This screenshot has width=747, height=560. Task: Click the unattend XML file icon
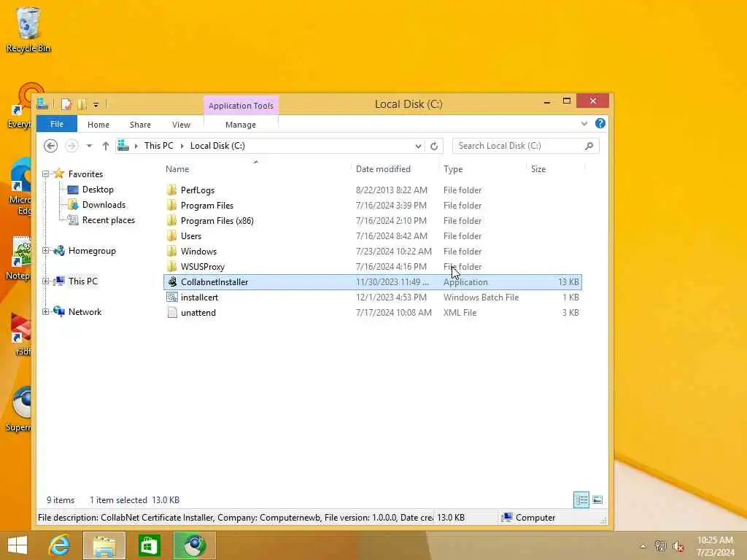click(x=172, y=312)
